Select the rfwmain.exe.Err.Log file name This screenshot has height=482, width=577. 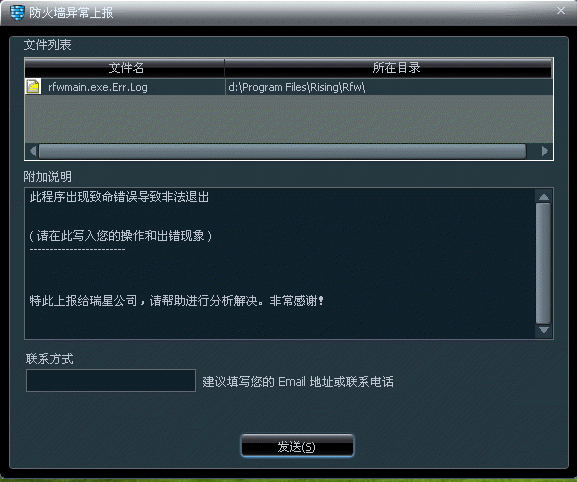(x=98, y=87)
